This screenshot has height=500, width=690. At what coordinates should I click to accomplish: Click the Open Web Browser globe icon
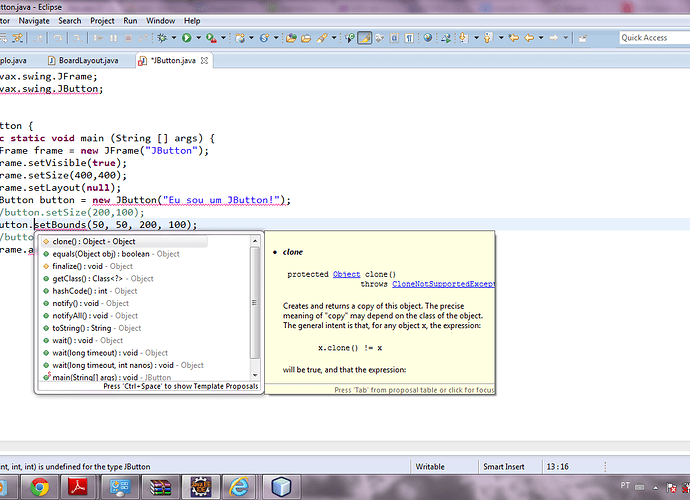pos(428,38)
